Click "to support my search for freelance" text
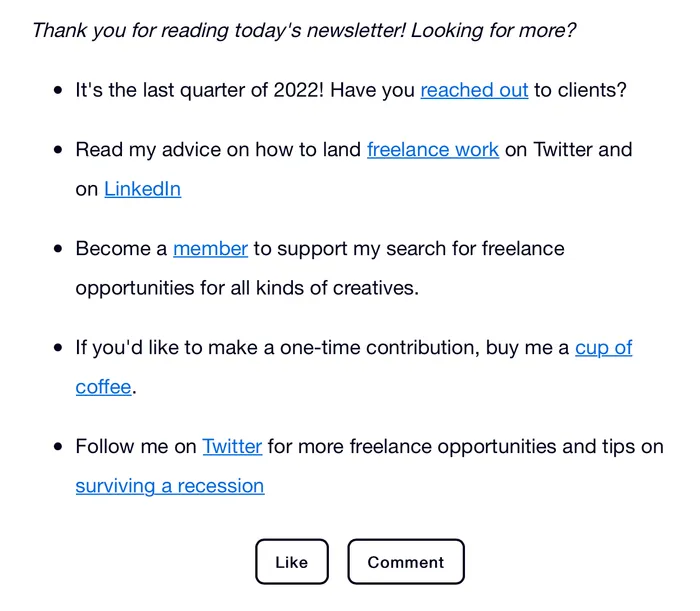 pos(408,248)
